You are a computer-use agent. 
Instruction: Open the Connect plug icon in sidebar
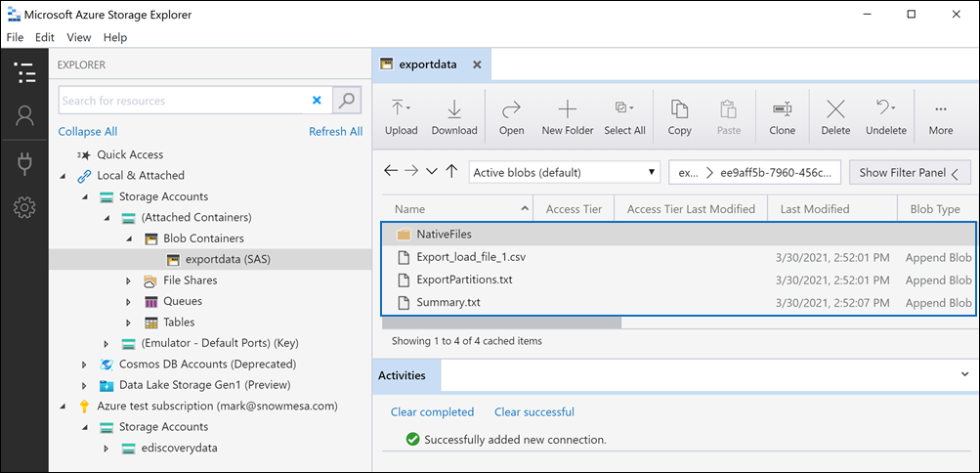(x=24, y=162)
